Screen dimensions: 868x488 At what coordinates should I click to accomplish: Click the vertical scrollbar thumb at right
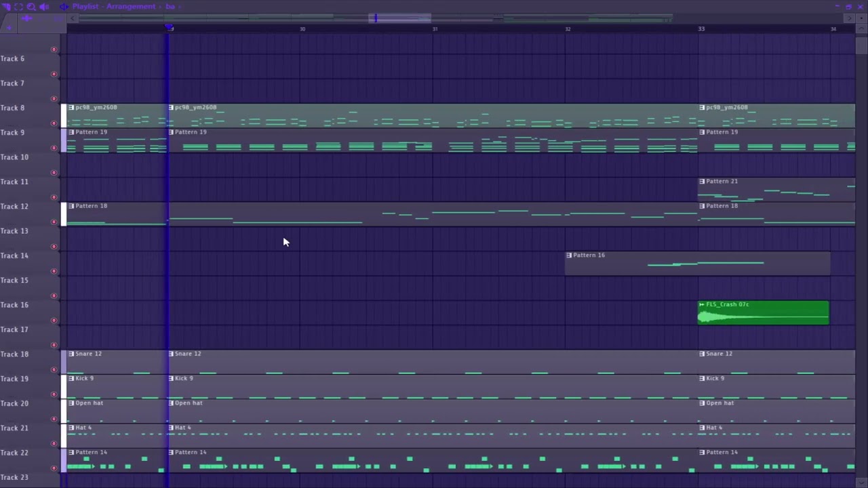(861, 46)
